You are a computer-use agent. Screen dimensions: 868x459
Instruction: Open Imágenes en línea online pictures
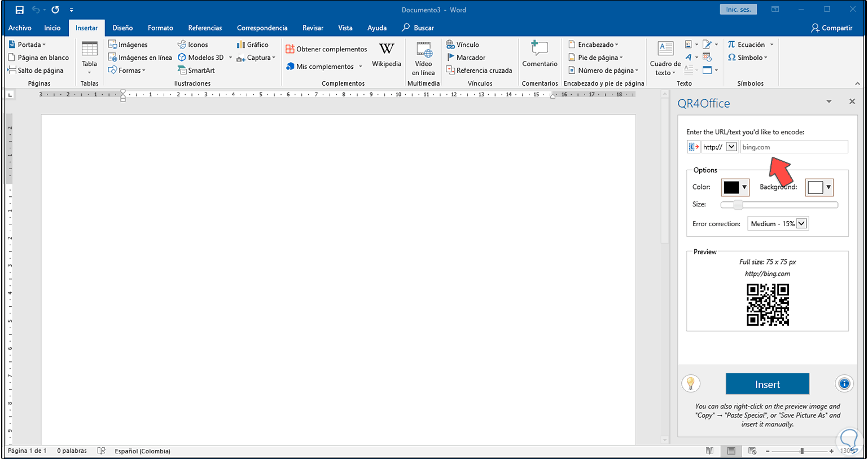(x=140, y=58)
